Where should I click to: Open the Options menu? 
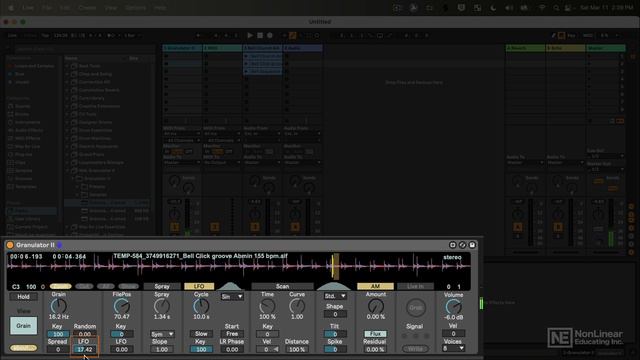(136, 8)
